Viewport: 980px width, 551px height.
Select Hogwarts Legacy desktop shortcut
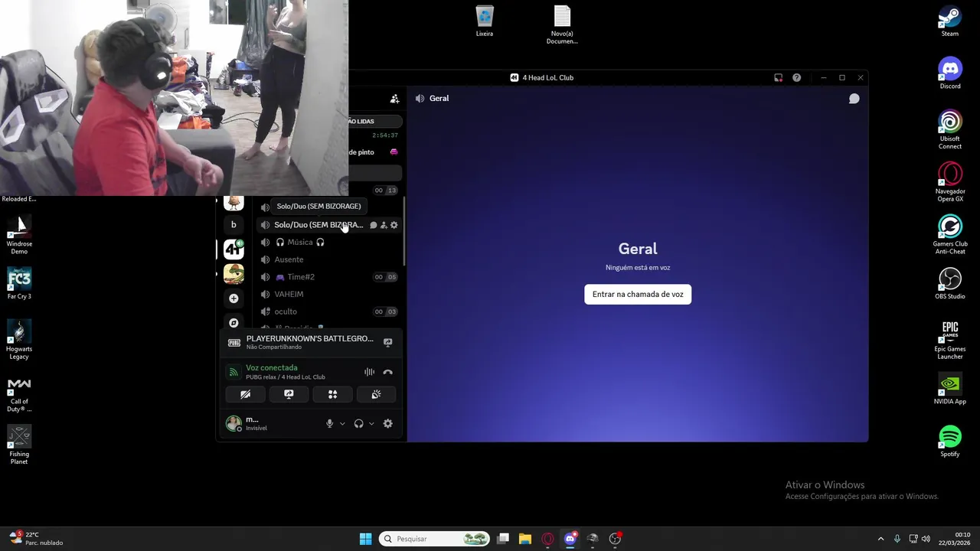click(19, 340)
